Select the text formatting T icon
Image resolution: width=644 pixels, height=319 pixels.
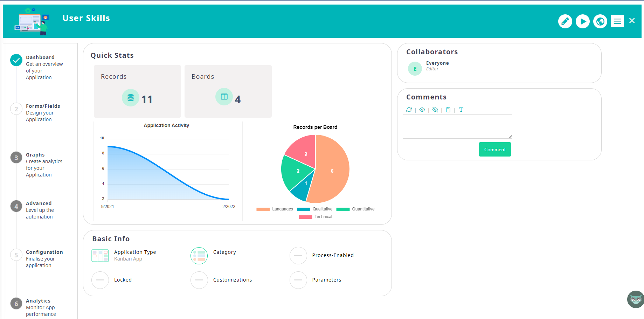click(x=461, y=110)
